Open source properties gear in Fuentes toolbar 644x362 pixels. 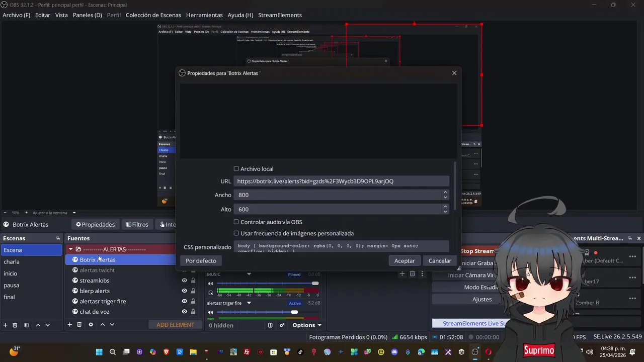click(x=91, y=325)
